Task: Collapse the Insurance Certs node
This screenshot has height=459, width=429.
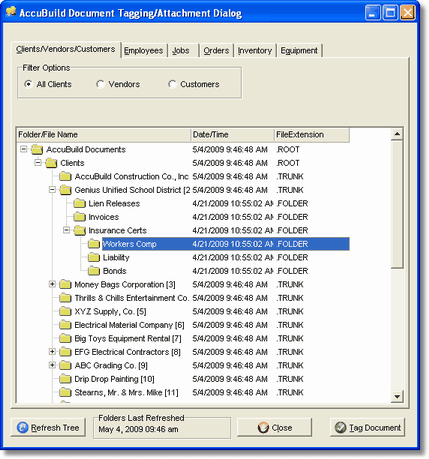Action: coord(66,230)
